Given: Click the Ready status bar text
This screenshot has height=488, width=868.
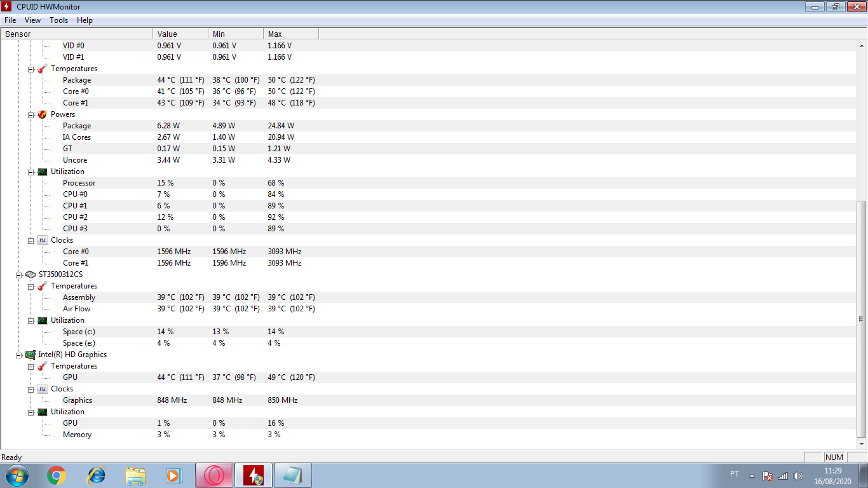Looking at the screenshot, I should 11,457.
